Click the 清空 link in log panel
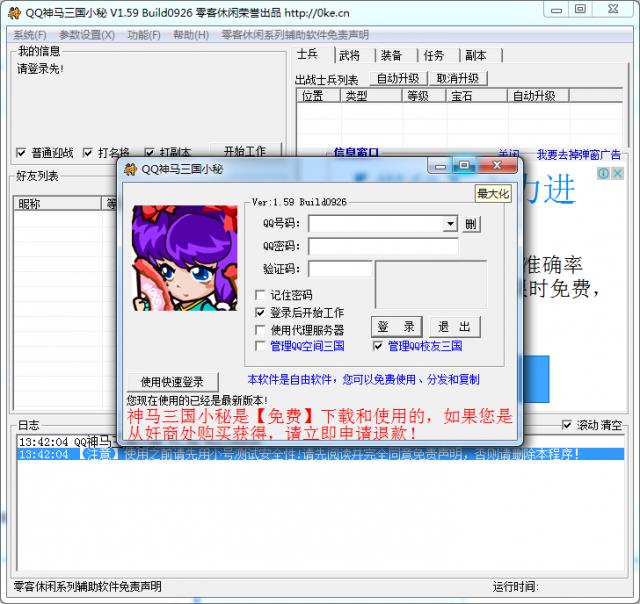 pos(610,425)
